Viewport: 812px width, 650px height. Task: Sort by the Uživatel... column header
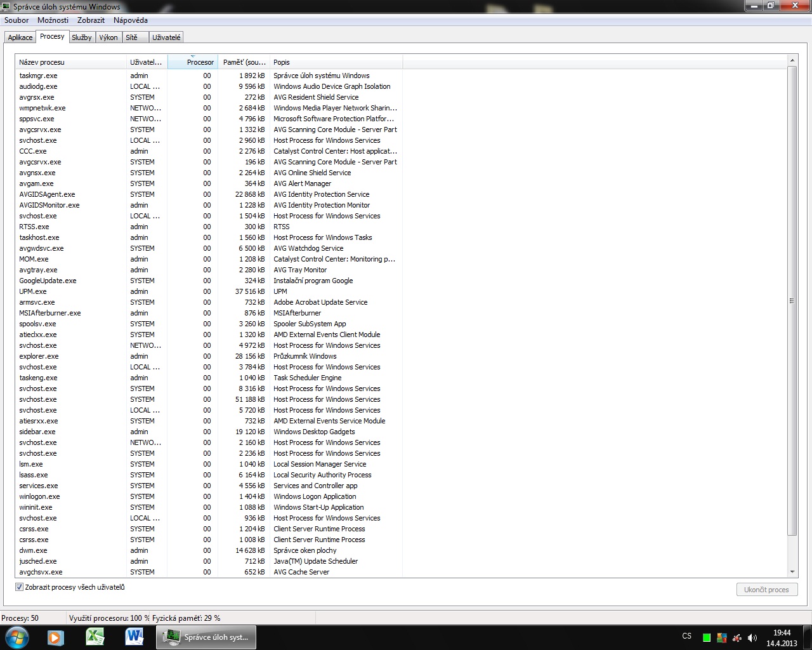[x=147, y=62]
